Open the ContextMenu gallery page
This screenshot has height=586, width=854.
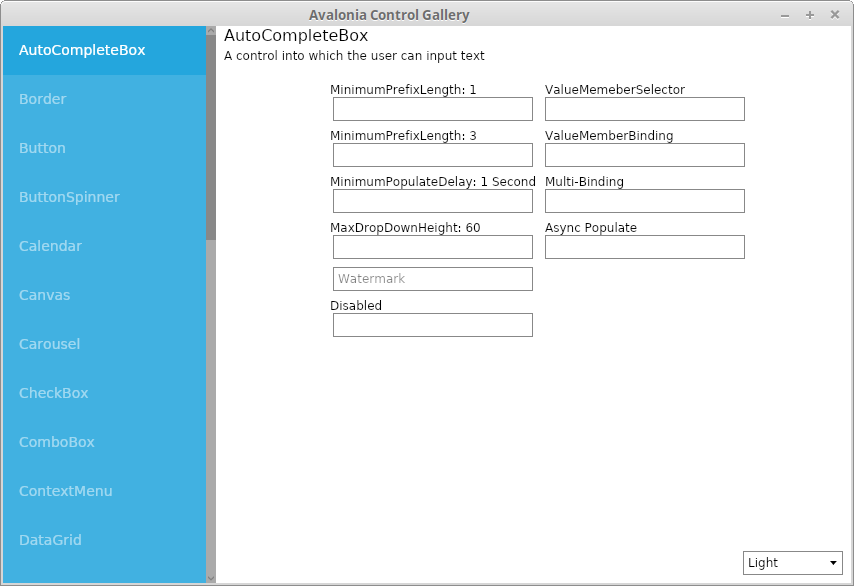click(x=100, y=491)
